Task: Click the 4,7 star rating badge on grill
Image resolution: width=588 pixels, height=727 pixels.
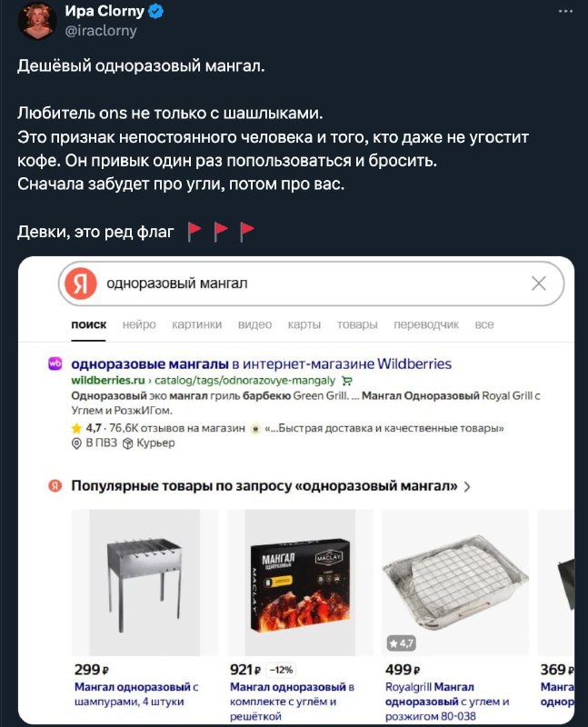Action: pyautogui.click(x=402, y=643)
